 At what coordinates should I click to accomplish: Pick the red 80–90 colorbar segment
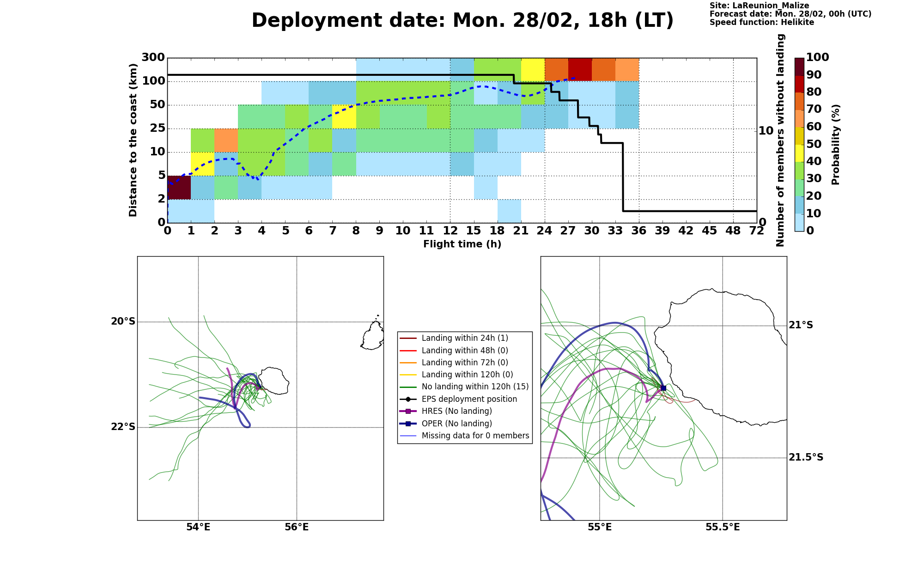[799, 84]
